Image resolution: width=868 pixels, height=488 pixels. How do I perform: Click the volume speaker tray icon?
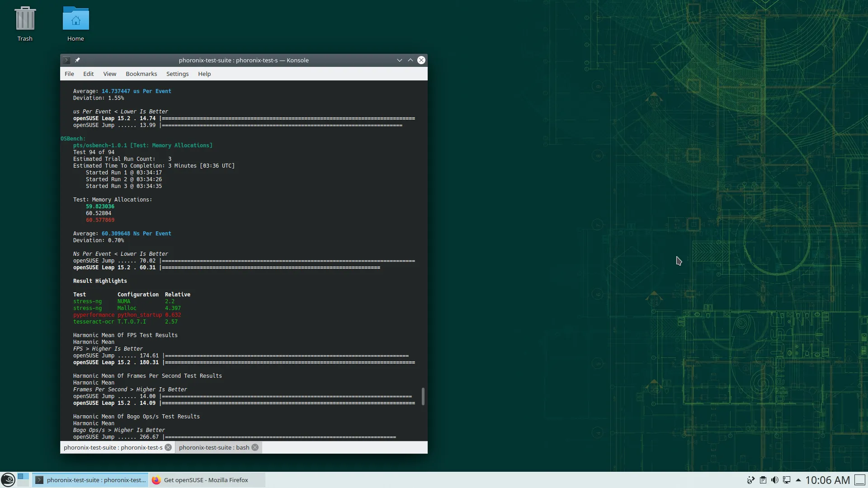coord(774,480)
